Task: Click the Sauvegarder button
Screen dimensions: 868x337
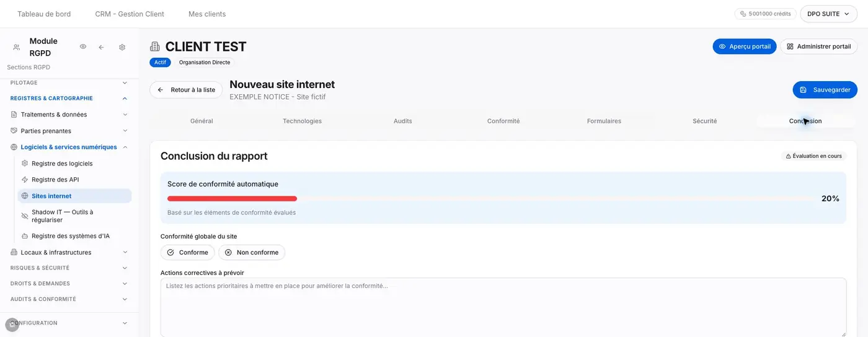Action: (x=825, y=90)
